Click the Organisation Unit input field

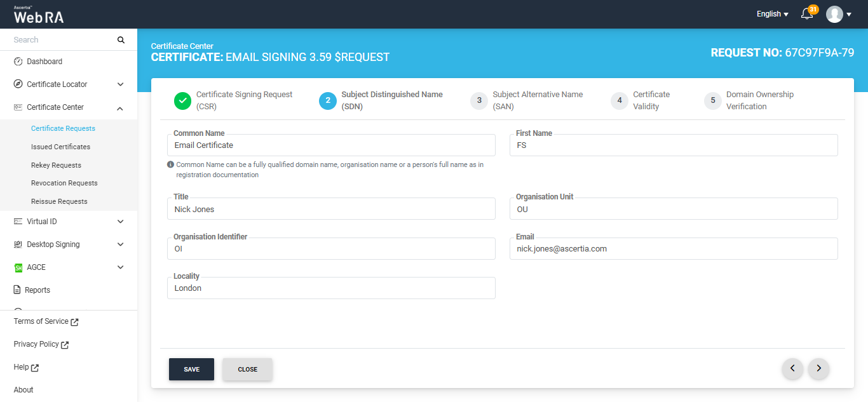(x=674, y=208)
